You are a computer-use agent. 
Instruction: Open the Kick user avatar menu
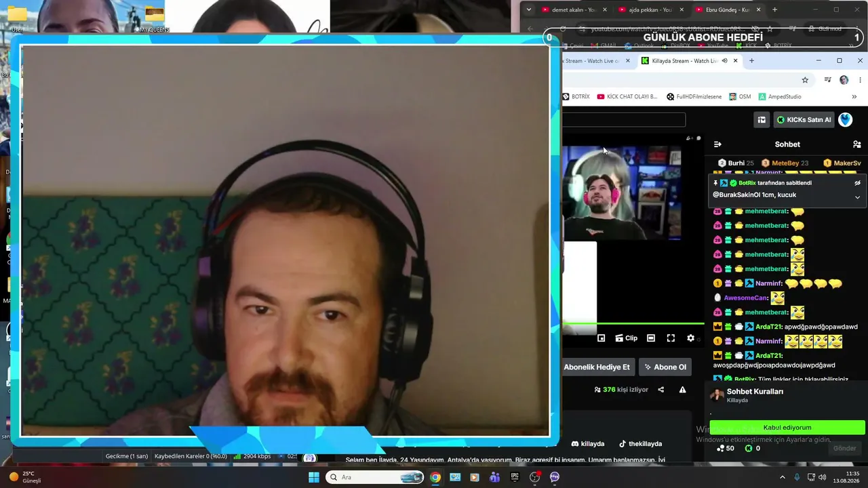pyautogui.click(x=846, y=120)
